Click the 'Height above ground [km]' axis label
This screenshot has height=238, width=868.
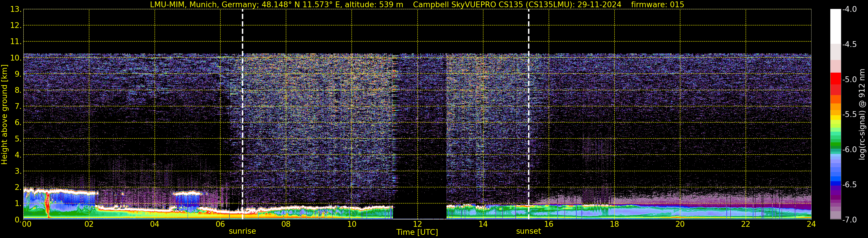tap(4, 115)
